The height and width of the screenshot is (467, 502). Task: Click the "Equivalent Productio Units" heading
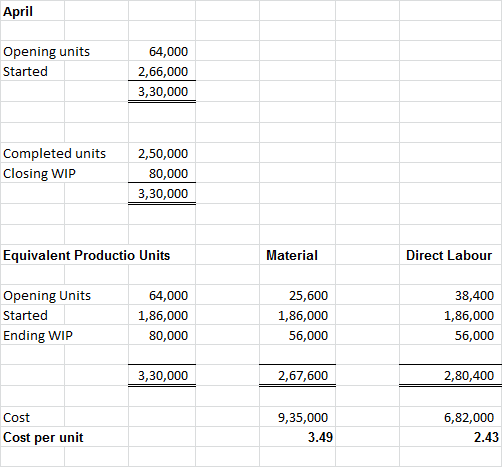point(86,255)
